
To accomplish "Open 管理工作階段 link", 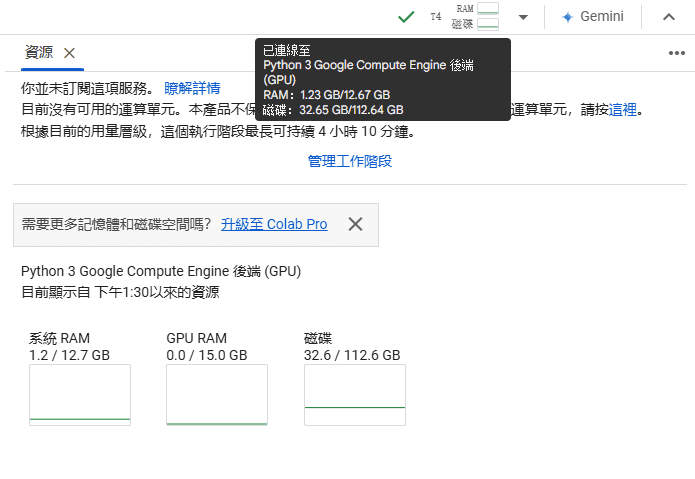I will 350,161.
